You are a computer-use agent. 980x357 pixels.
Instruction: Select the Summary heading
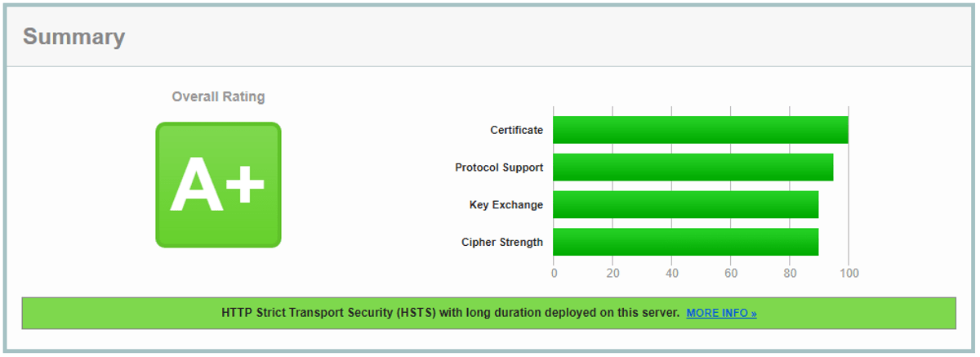click(x=73, y=37)
